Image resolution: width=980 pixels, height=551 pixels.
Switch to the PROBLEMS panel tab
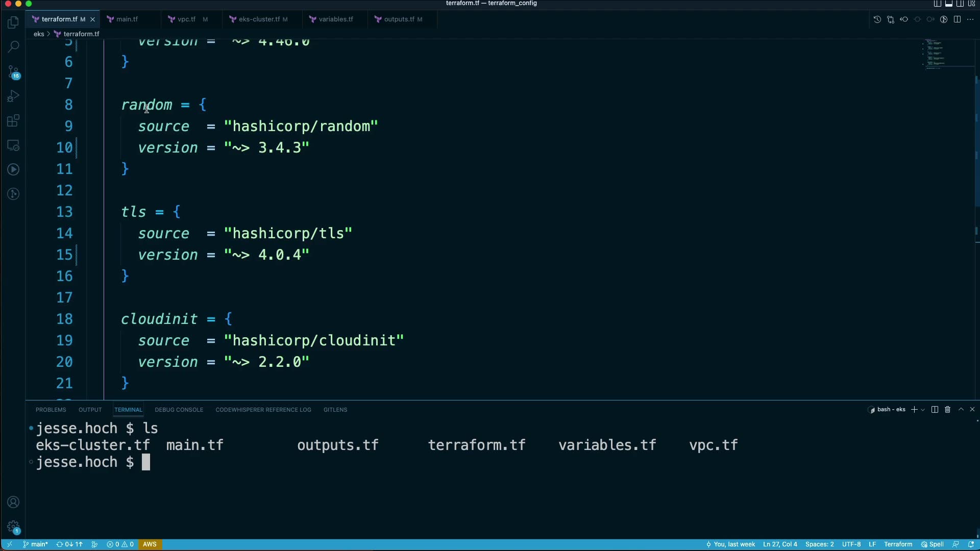click(x=51, y=410)
